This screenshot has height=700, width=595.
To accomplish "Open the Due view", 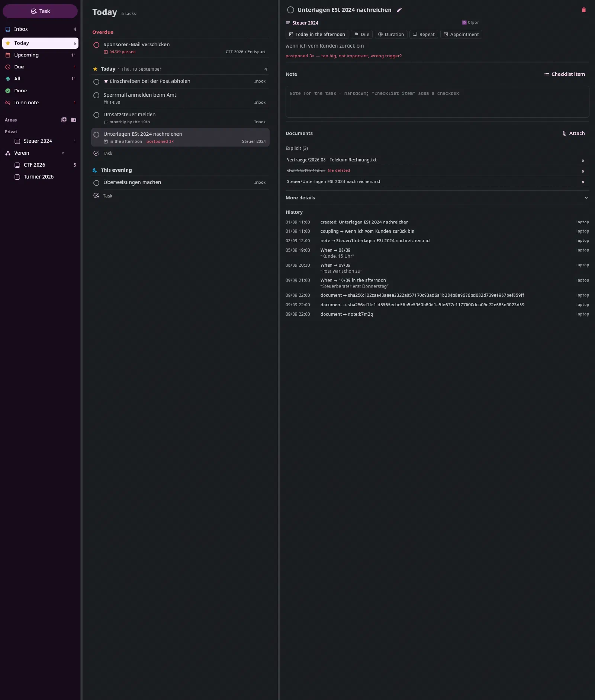I will click(40, 67).
